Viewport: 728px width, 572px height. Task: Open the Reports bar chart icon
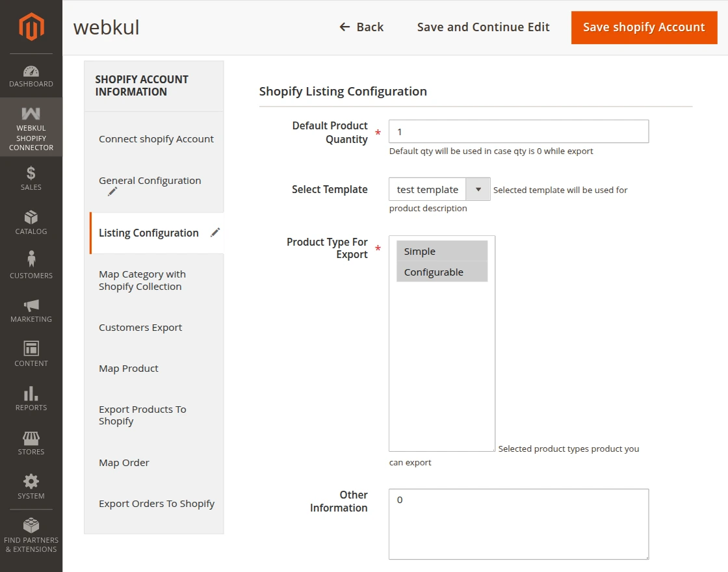click(x=31, y=394)
